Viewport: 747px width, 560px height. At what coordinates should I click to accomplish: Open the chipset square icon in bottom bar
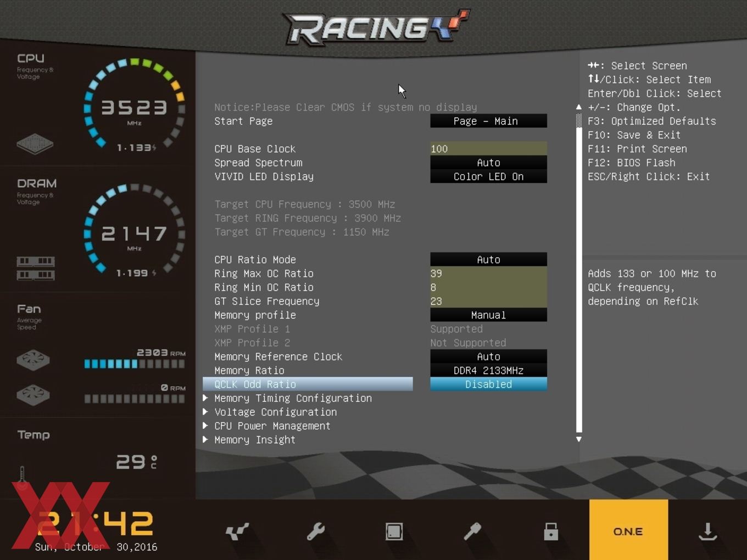pos(394,531)
